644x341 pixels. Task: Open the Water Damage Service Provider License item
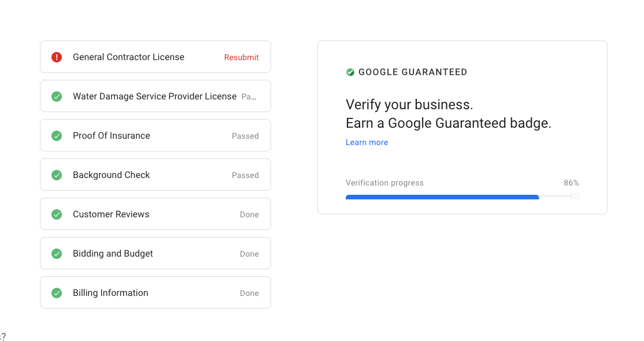[156, 96]
